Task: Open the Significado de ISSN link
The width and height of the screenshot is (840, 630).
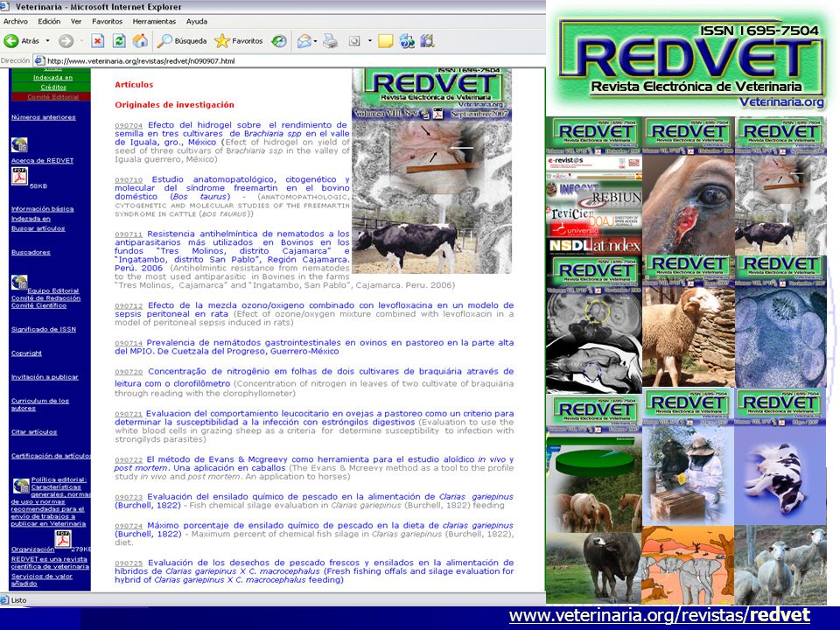Action: pyautogui.click(x=44, y=330)
